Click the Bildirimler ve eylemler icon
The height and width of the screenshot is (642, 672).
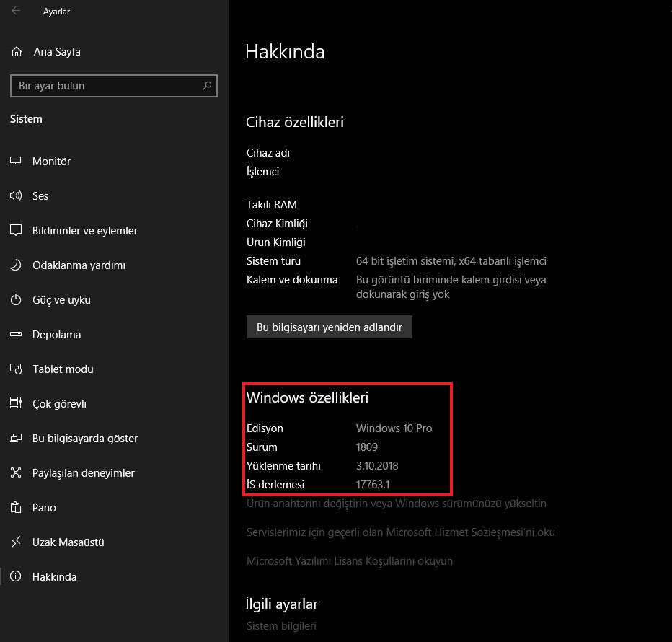[x=16, y=231]
